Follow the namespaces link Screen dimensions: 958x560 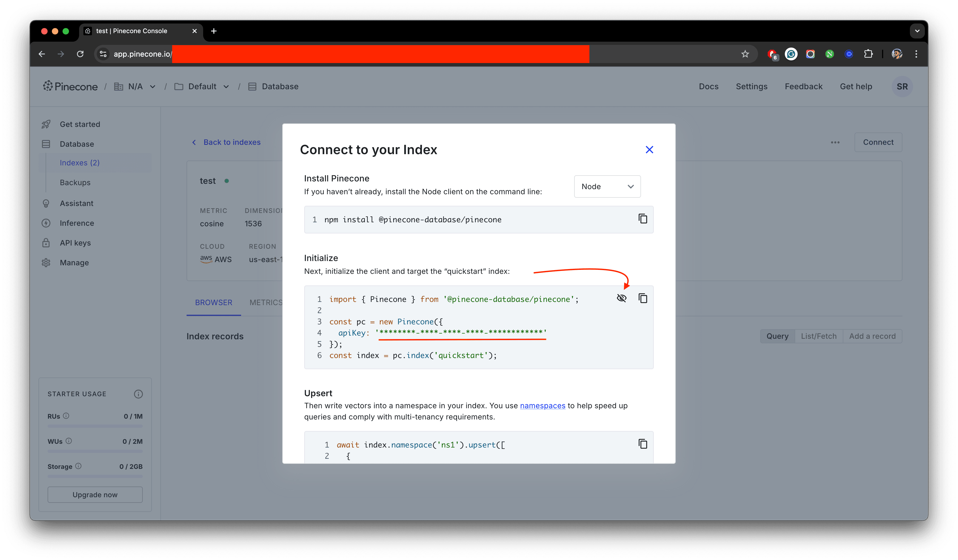[x=543, y=406]
